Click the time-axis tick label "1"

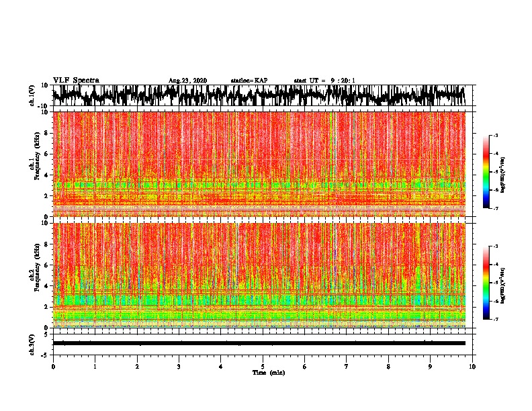pos(95,366)
